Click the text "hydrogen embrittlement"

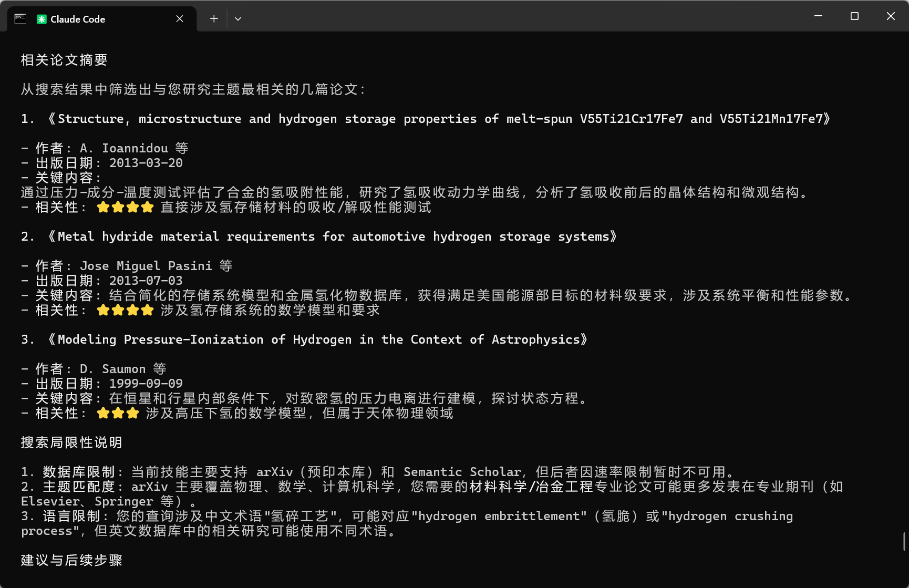point(499,516)
